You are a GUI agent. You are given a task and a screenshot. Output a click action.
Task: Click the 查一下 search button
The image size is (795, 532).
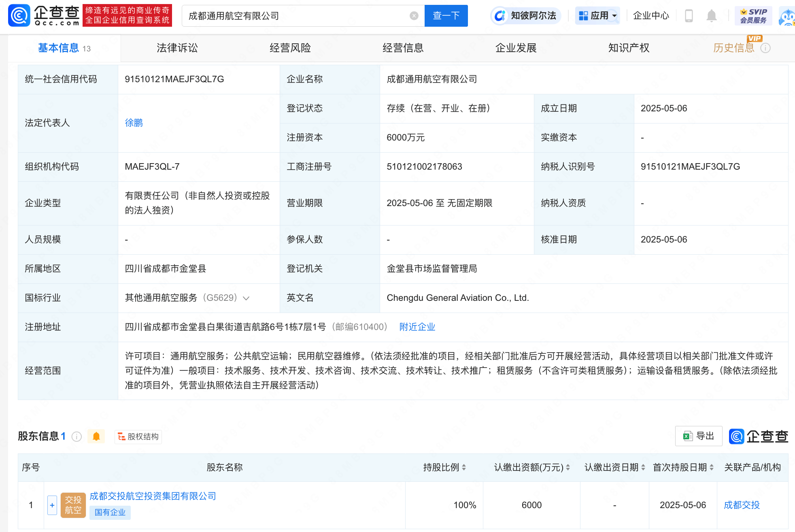tap(446, 16)
